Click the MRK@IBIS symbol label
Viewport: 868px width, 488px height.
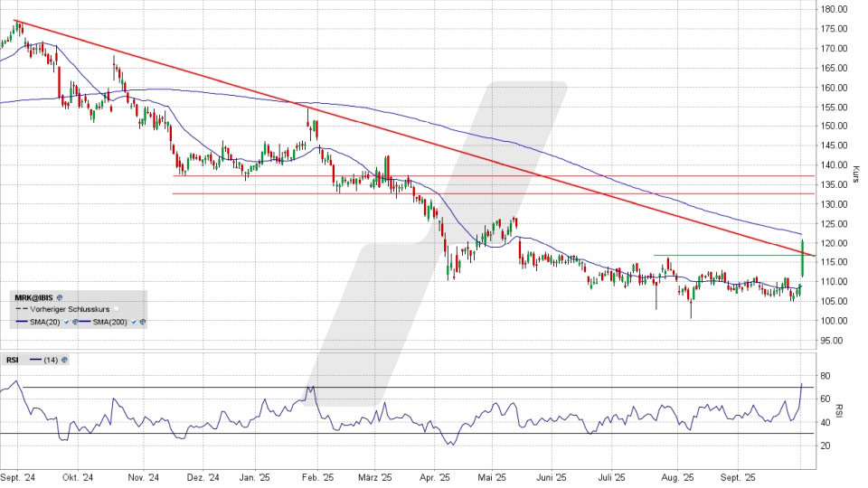tap(33, 297)
